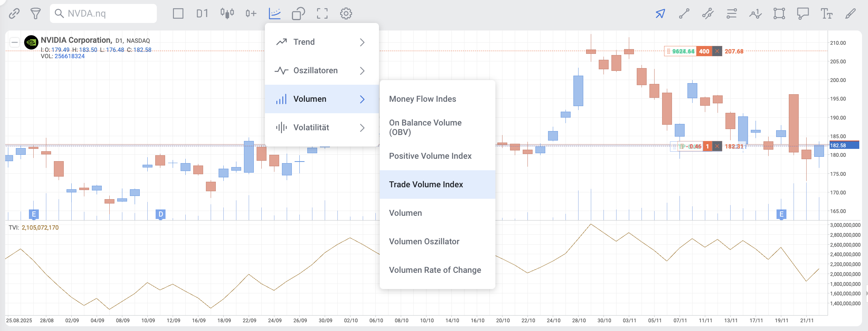This screenshot has height=331, width=868.
Task: Choose Volumen indicator in submenu
Action: [x=438, y=213]
